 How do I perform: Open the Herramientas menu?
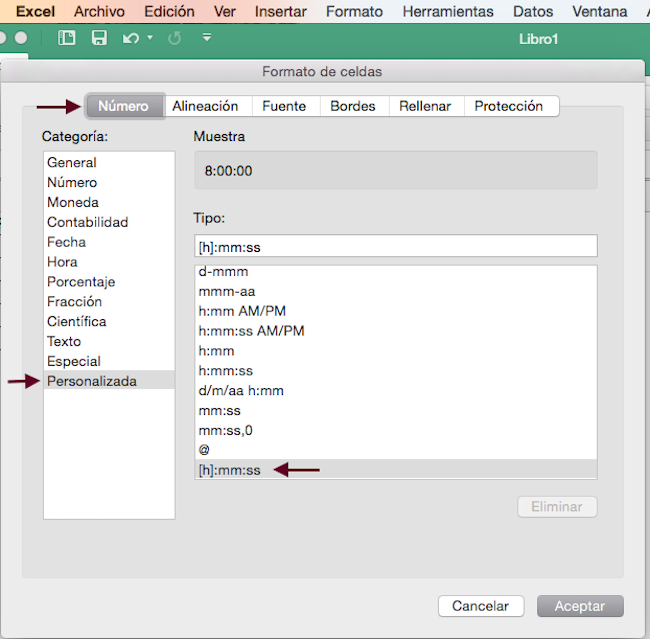click(447, 12)
